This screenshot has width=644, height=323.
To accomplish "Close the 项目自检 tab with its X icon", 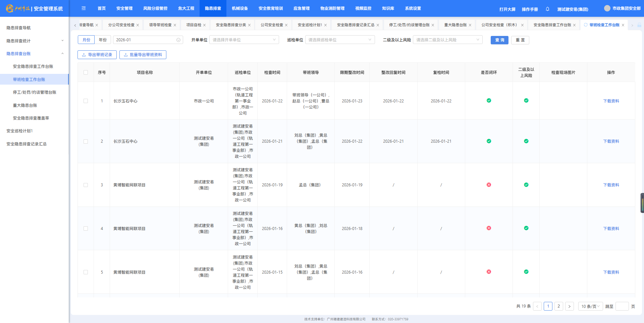I will tap(204, 25).
